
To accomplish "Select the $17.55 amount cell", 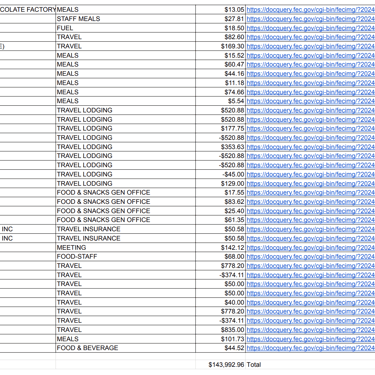I will tap(221, 193).
